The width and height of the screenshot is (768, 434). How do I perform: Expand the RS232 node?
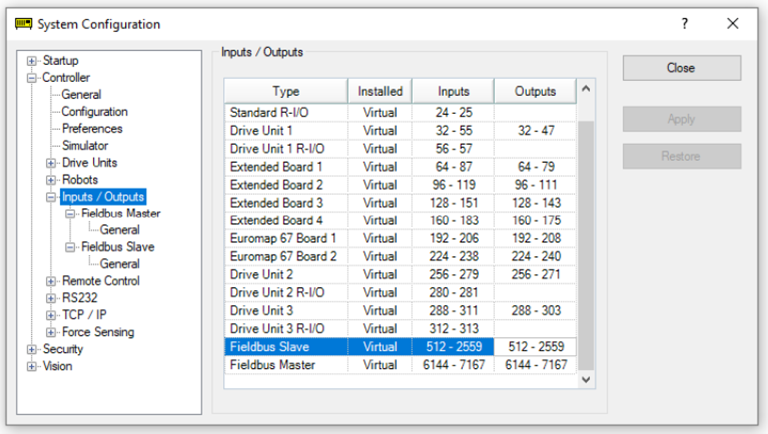point(51,298)
